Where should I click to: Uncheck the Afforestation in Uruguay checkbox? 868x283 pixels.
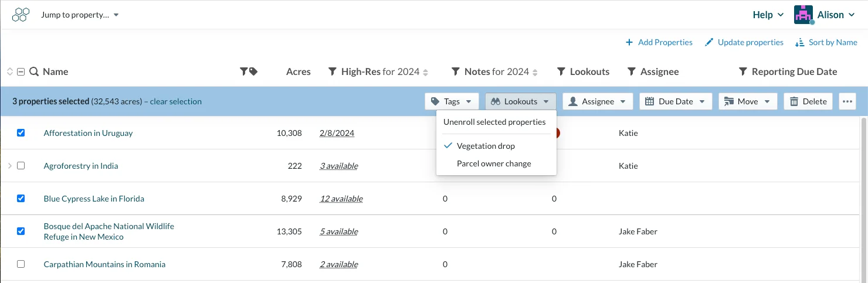(x=21, y=133)
